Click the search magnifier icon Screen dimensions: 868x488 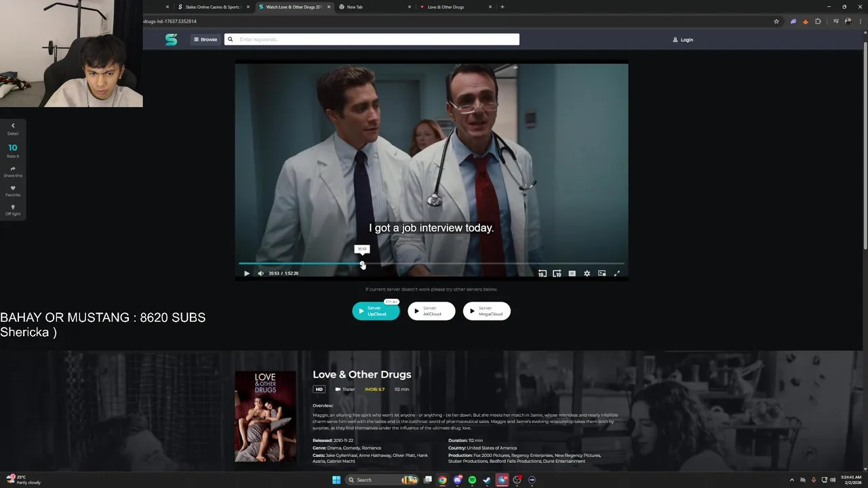pos(230,39)
